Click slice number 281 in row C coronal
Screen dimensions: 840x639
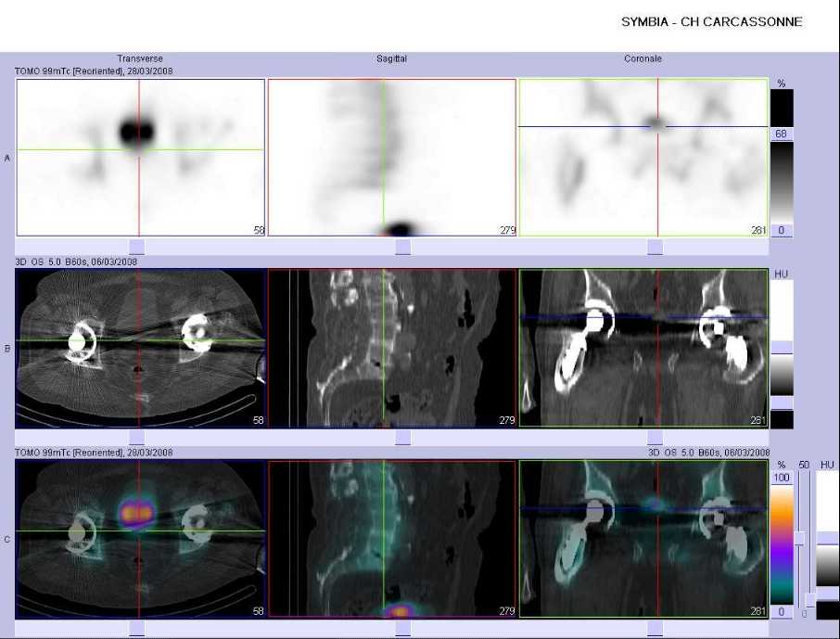[x=758, y=611]
